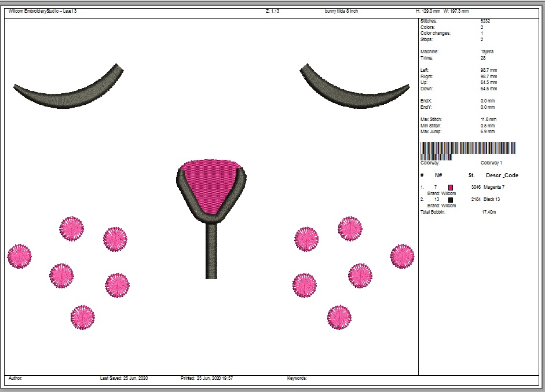This screenshot has height=392, width=545.
Task: Click the Last Saved date in footer
Action: point(124,378)
